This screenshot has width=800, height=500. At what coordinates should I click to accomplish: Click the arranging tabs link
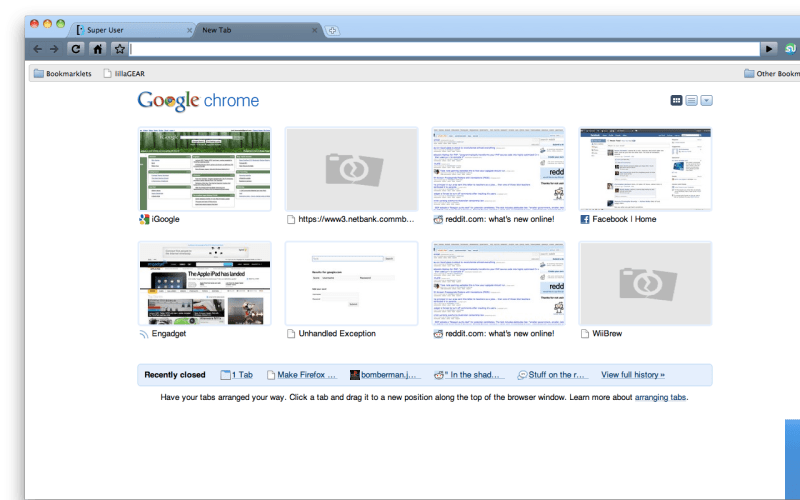660,397
